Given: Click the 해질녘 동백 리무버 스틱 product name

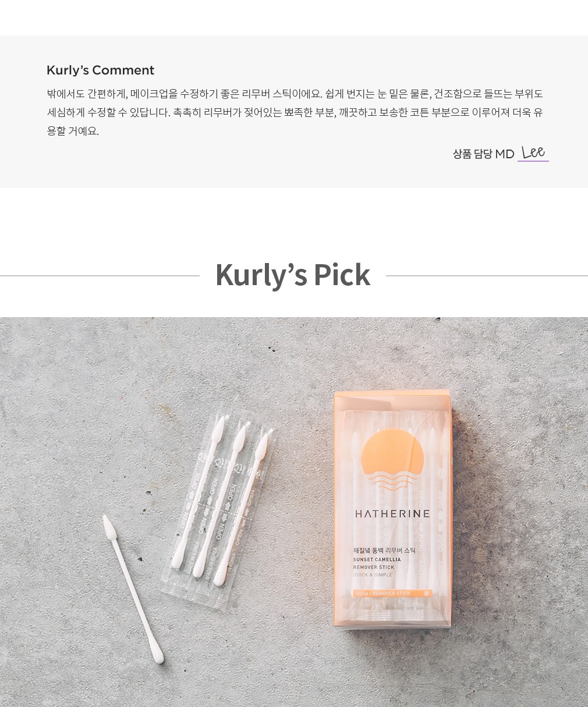Looking at the screenshot, I should click(384, 550).
